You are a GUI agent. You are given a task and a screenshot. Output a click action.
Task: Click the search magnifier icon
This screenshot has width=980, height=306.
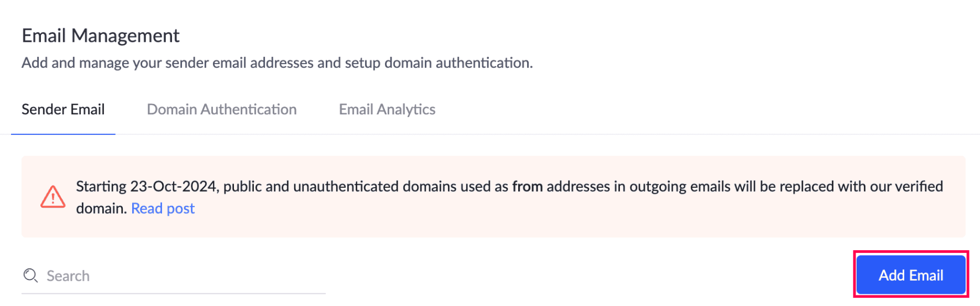[30, 276]
